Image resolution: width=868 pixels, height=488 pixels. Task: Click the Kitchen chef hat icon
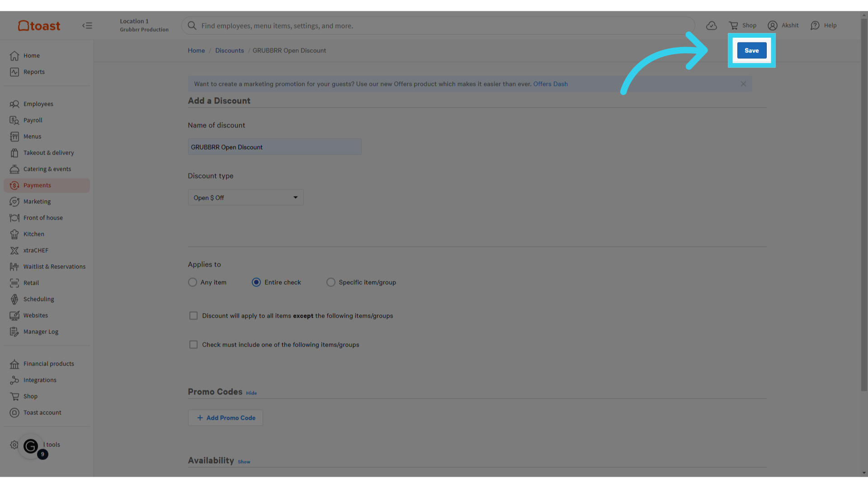click(x=14, y=234)
